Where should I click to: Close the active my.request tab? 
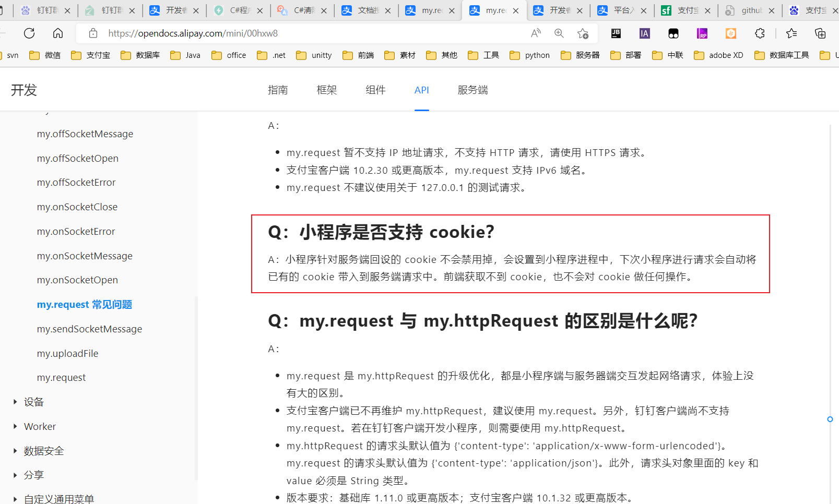click(516, 10)
